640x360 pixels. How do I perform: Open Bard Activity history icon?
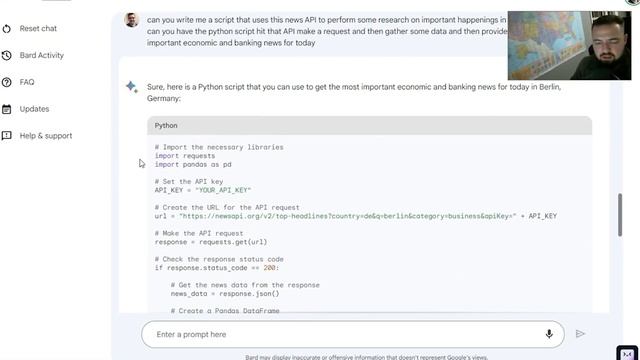pyautogui.click(x=7, y=56)
